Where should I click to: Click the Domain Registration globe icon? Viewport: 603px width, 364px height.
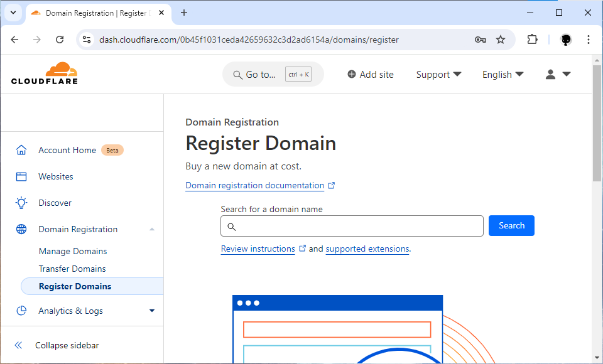click(21, 229)
